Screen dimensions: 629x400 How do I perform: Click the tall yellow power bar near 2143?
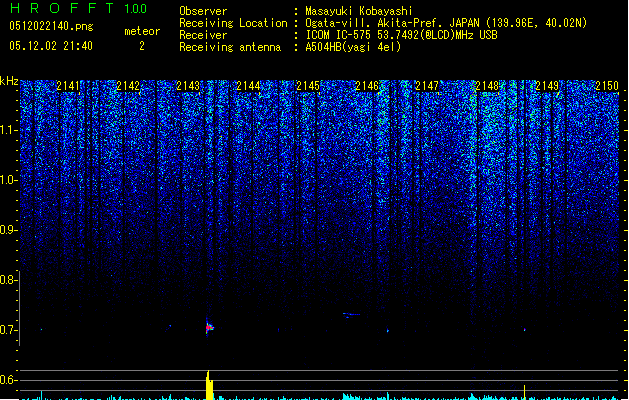(x=209, y=385)
